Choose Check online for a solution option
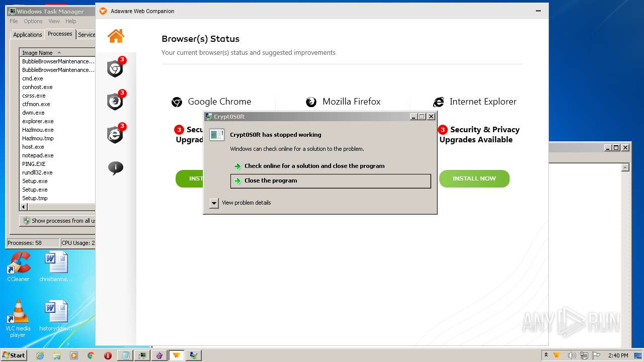This screenshot has height=362, width=644. coord(330,166)
